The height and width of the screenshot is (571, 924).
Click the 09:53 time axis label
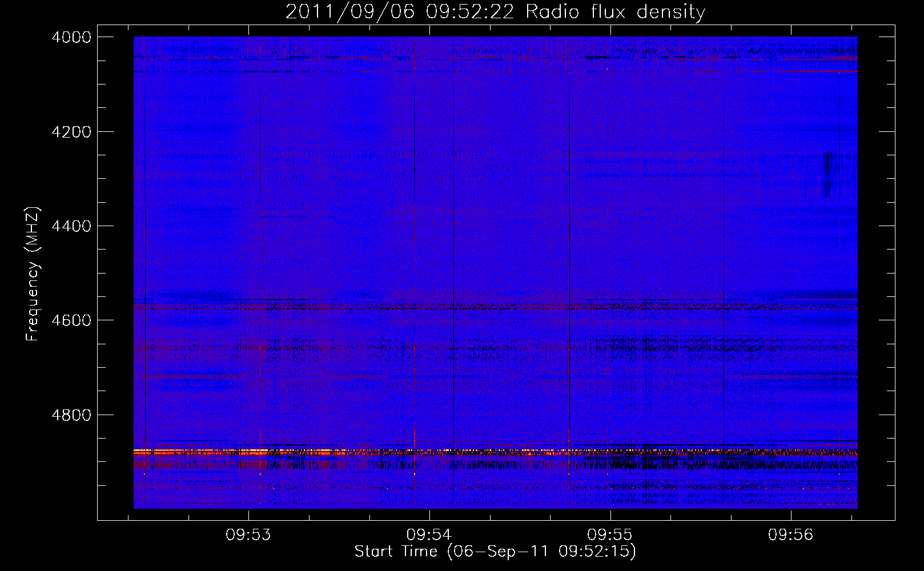(x=248, y=535)
